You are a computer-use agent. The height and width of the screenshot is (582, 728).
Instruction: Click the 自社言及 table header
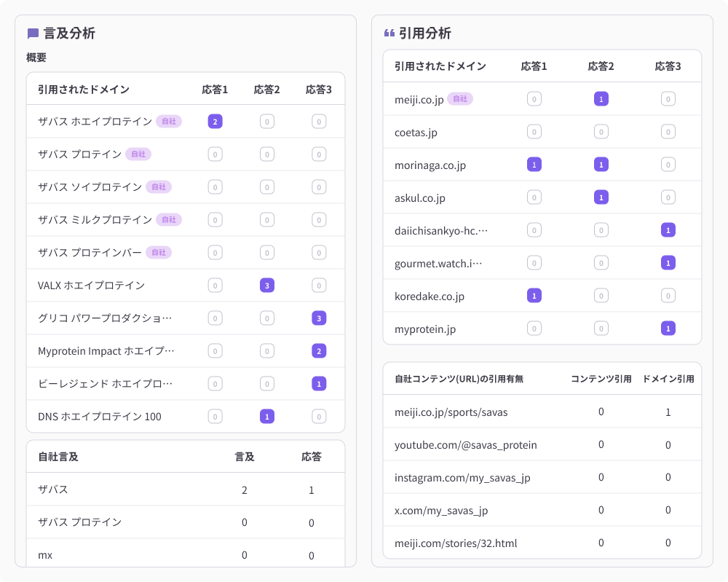pos(58,457)
